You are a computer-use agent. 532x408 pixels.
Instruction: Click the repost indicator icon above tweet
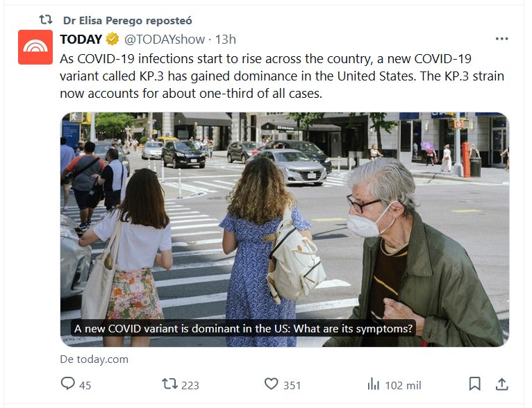pyautogui.click(x=45, y=20)
